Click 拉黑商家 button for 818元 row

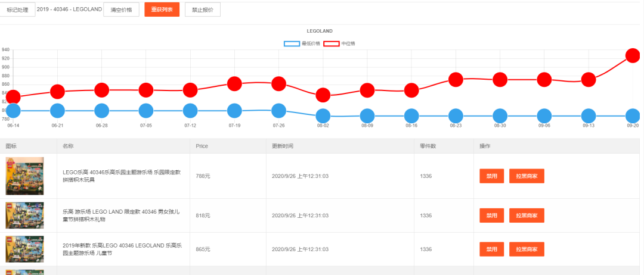click(x=527, y=215)
